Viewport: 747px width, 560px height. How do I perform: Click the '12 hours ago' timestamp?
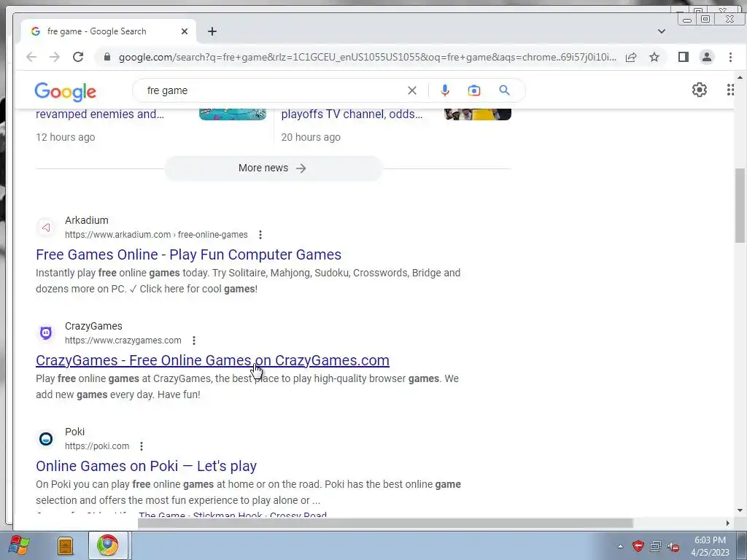(x=65, y=137)
